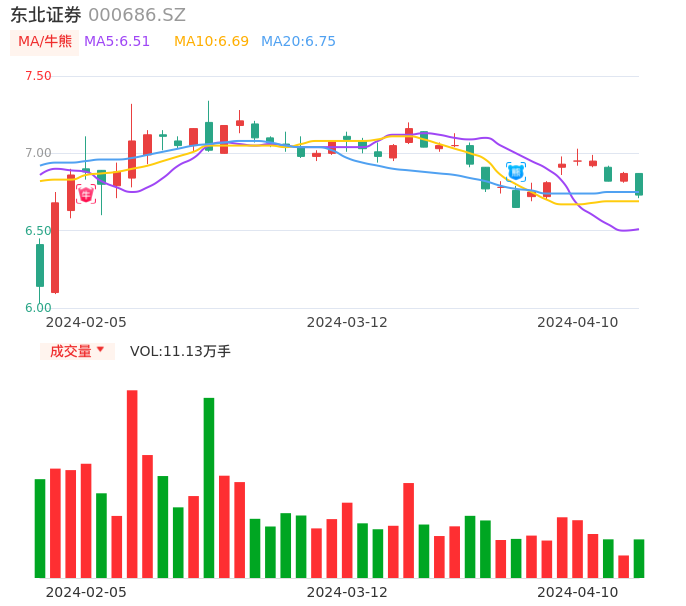Click the MA10:6.69 legend label
The image size is (686, 606).
211,42
